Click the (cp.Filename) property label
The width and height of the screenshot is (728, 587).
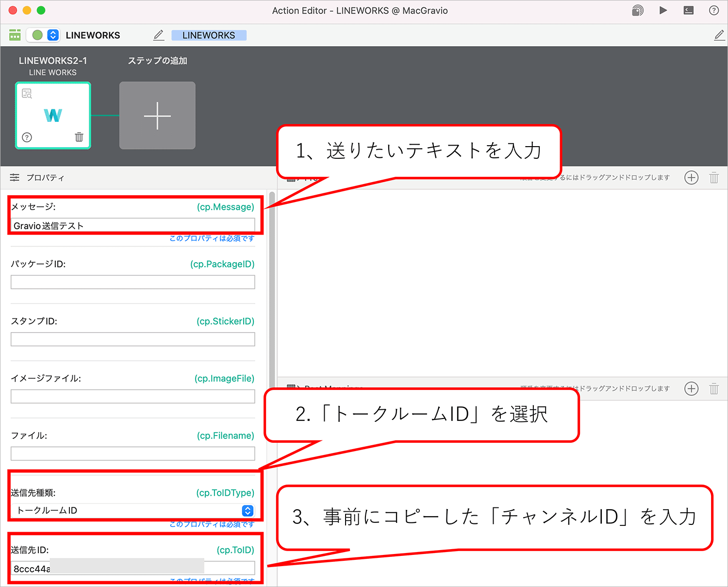pos(226,436)
